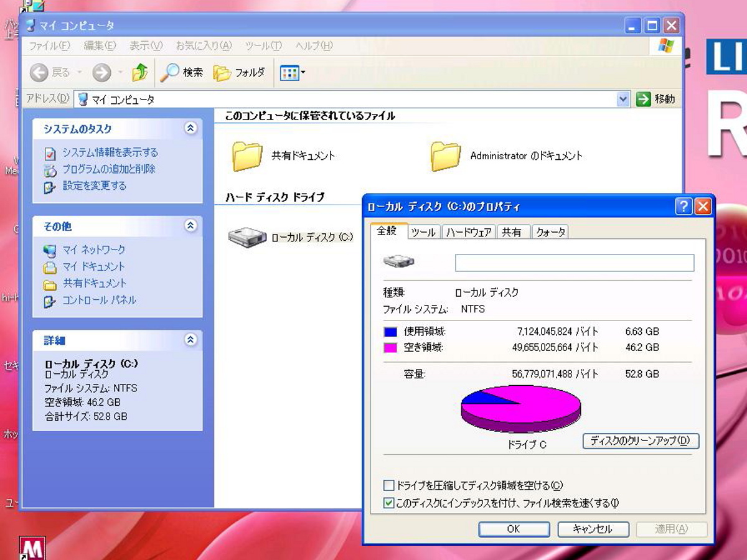Open 共有ドキュメント link in sidebar
The image size is (747, 560).
(x=94, y=284)
